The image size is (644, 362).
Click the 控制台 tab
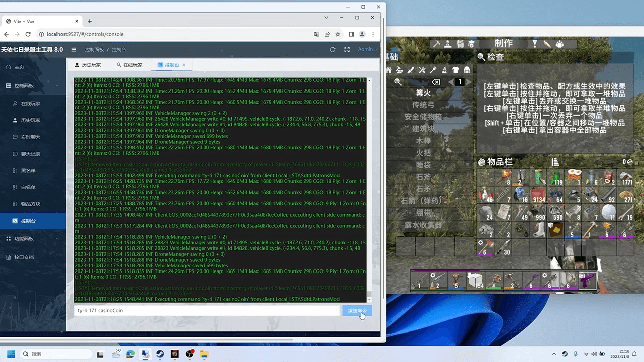(x=171, y=65)
